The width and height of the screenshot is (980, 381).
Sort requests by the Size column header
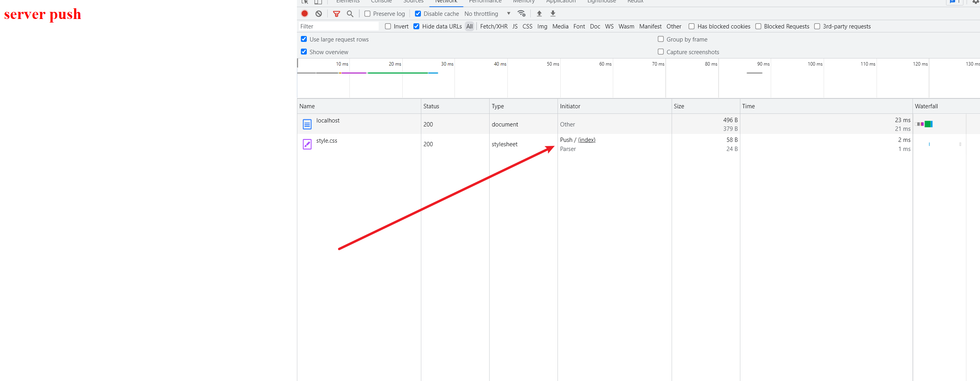click(x=679, y=106)
